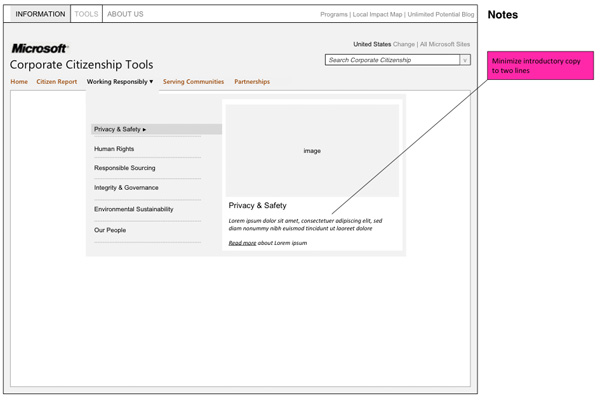Click the Corporate Citizenship Tools title

pyautogui.click(x=82, y=65)
